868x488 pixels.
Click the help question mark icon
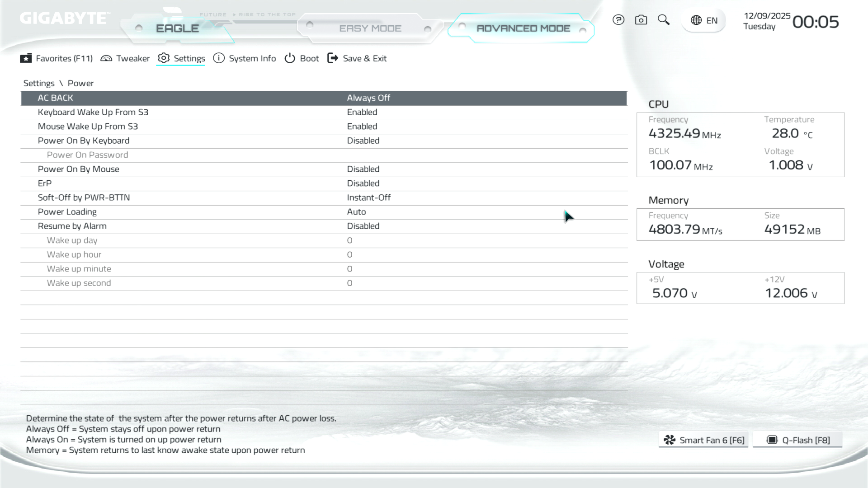click(618, 20)
